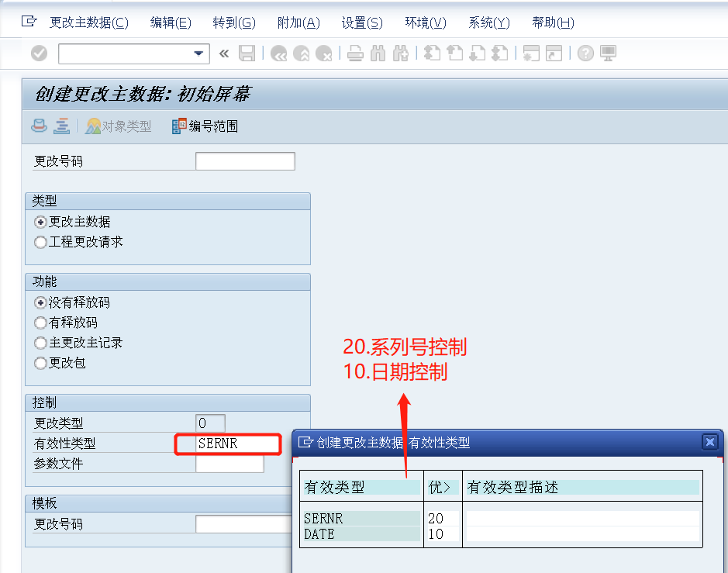
Task: Open the 设置(S) menu
Action: 362,22
